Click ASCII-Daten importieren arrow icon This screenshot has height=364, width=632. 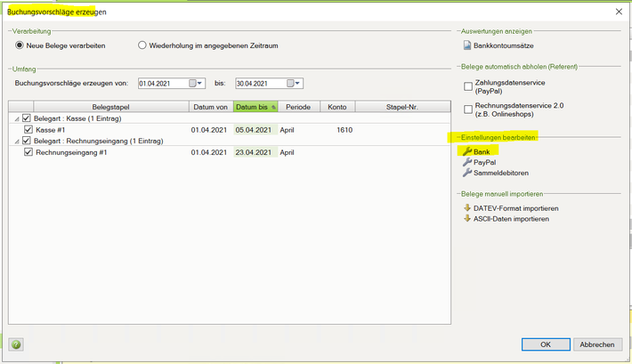tap(467, 218)
